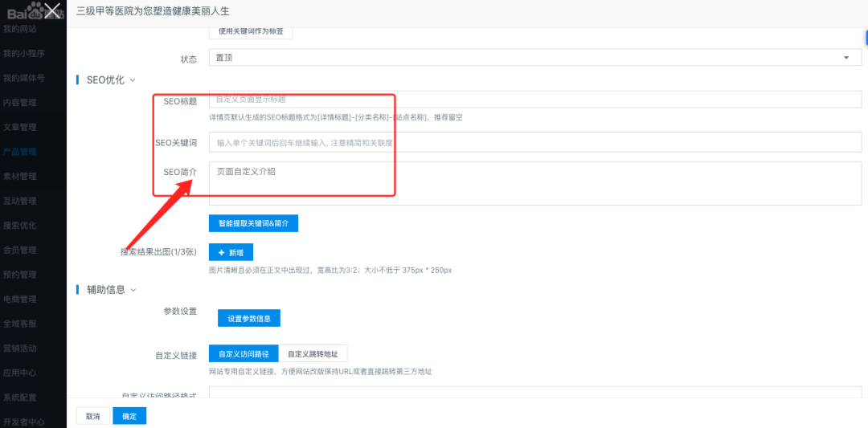The width and height of the screenshot is (868, 428).
Task: Select 搜索优化 from the sidebar menu
Action: click(x=19, y=225)
